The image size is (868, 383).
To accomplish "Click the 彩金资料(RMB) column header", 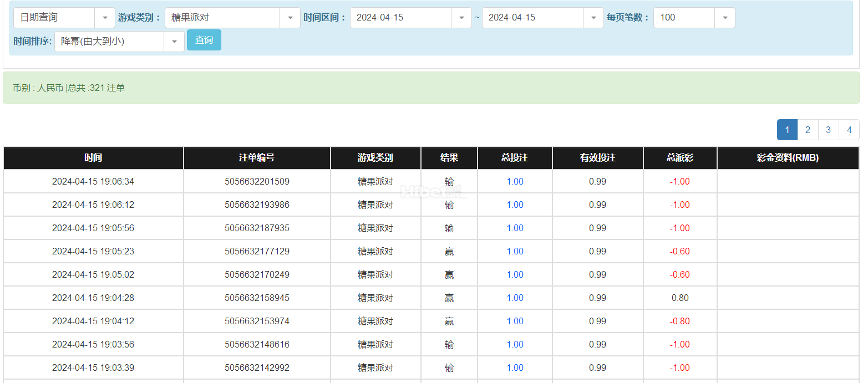I will tap(788, 158).
